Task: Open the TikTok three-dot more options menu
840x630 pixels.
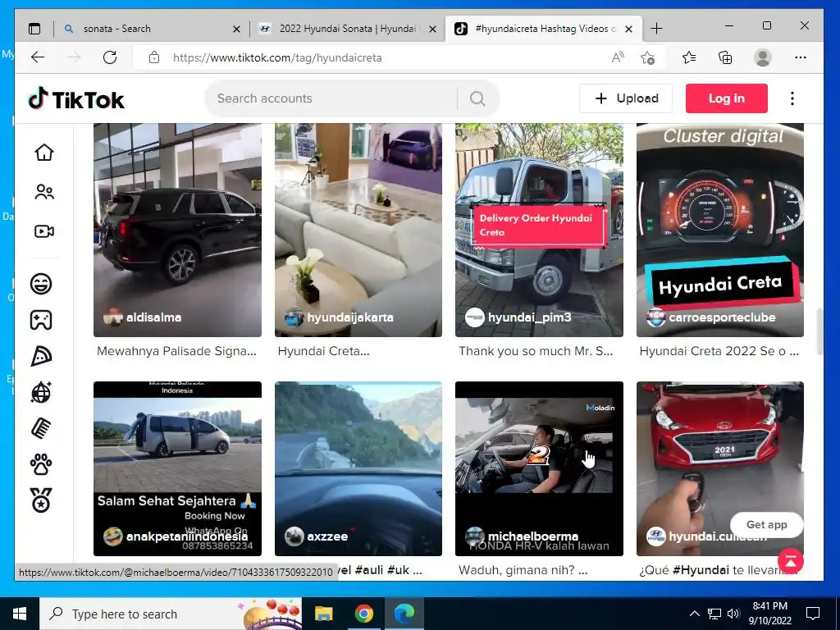Action: click(x=792, y=98)
